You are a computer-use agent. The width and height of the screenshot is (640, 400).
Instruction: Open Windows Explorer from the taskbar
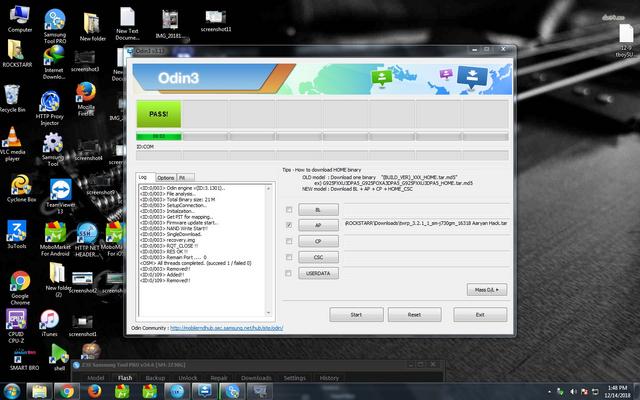[40, 391]
